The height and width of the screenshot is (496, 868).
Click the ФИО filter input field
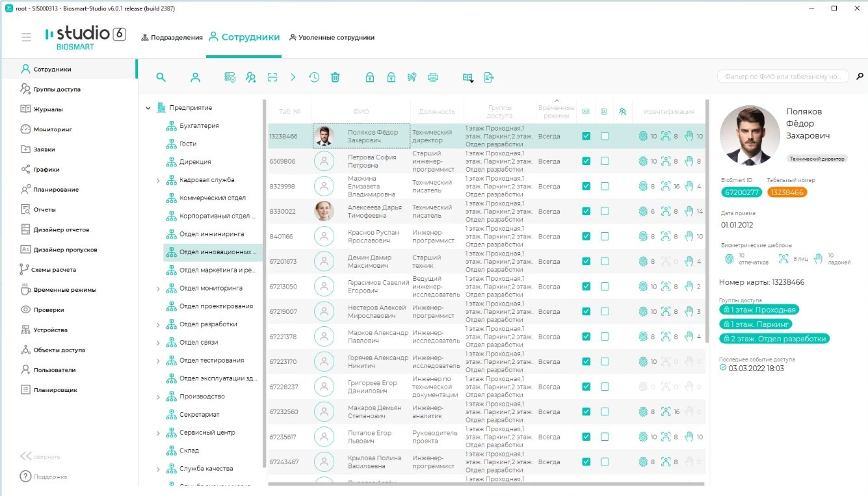[782, 77]
